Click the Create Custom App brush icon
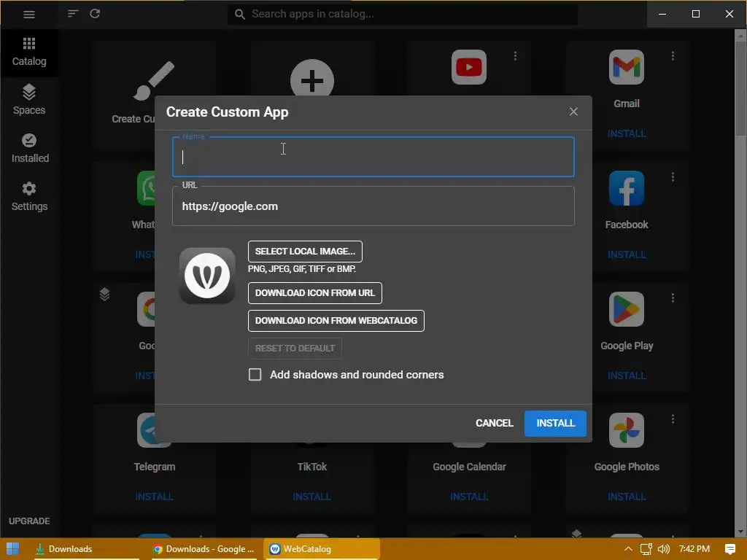Screen dimensions: 747x560 click(x=154, y=80)
